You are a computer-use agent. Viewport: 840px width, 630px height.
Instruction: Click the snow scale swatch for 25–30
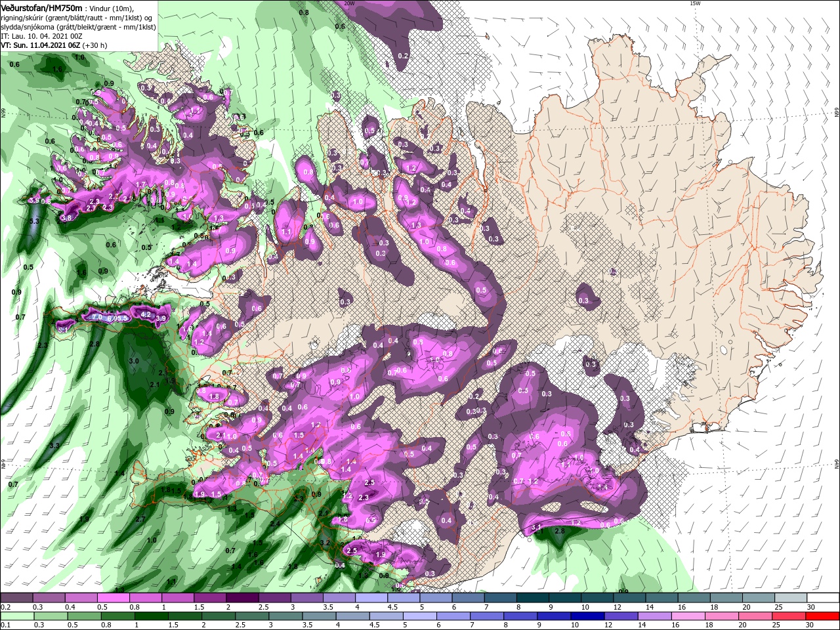click(790, 598)
